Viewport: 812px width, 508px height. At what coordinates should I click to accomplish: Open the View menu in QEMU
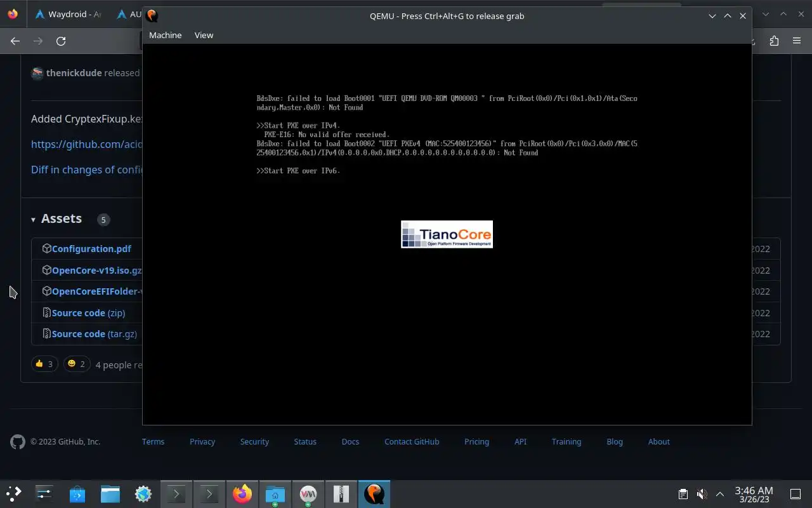[x=204, y=35]
